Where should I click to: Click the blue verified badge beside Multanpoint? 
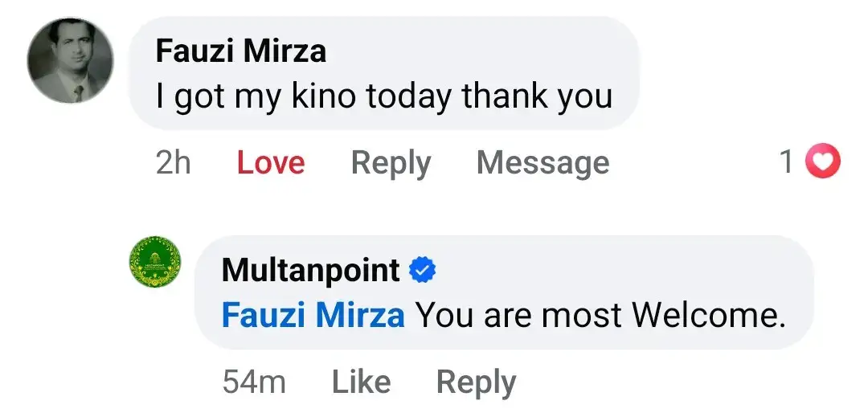tap(423, 271)
